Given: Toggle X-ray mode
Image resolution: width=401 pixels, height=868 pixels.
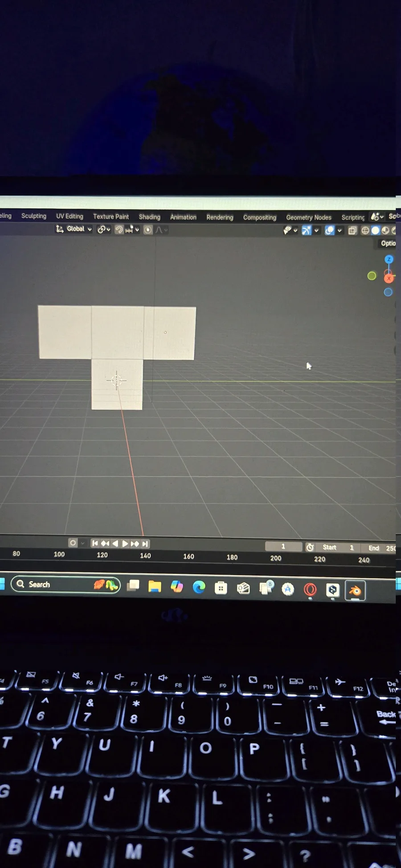Looking at the screenshot, I should [352, 230].
